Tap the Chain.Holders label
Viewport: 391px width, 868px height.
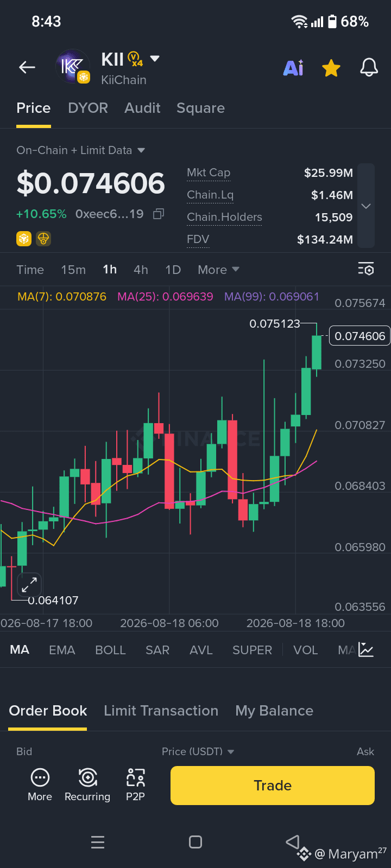click(x=224, y=217)
